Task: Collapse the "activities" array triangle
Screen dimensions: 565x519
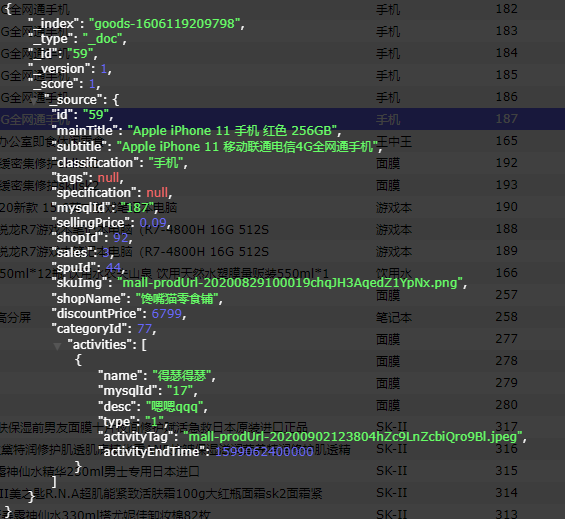Action: click(57, 346)
